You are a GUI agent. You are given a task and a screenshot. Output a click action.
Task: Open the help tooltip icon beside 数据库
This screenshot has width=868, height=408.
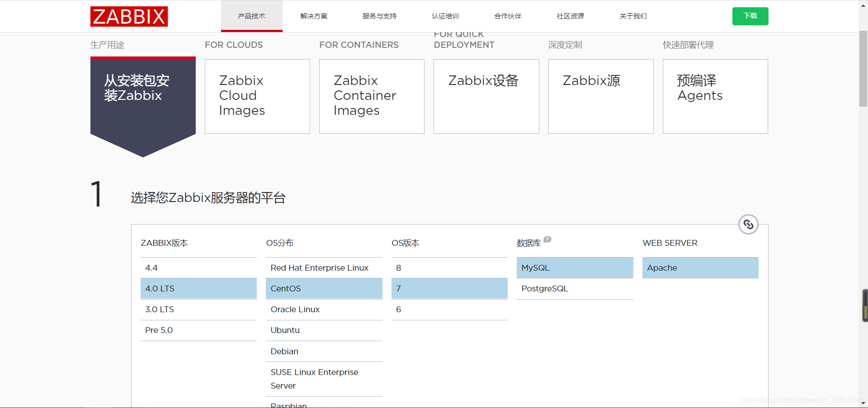(x=547, y=239)
